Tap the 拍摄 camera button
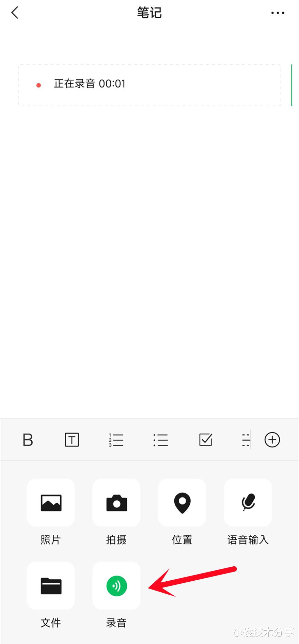The image size is (299, 644). pos(116,503)
